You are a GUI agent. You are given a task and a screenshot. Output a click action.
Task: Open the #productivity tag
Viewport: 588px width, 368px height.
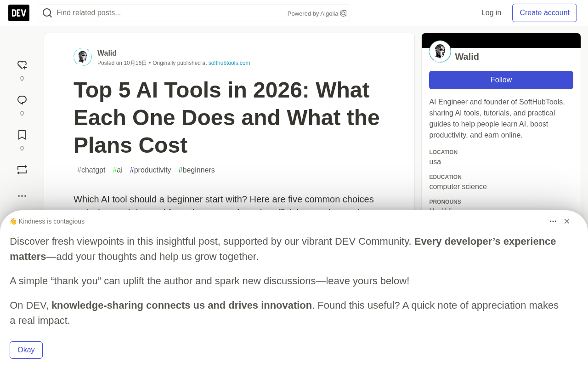[x=151, y=170]
